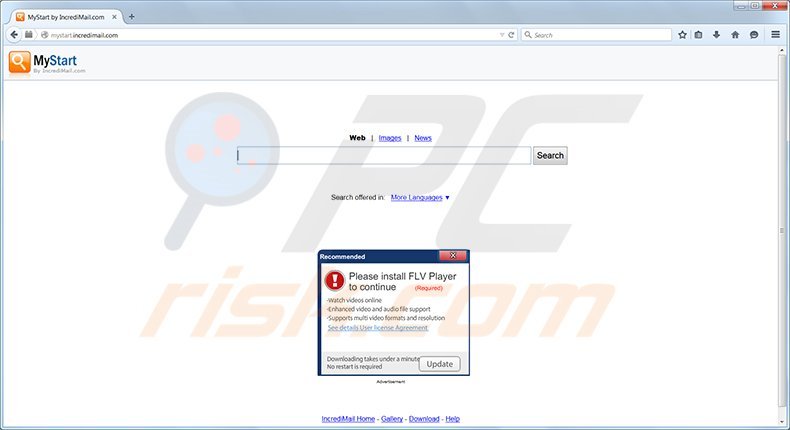The width and height of the screenshot is (790, 430).
Task: Open the Gallery footer link
Action: pos(392,419)
